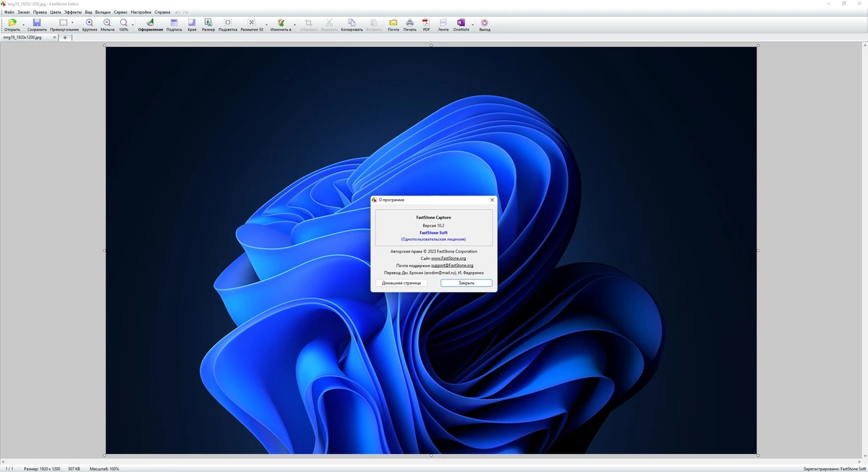The height and width of the screenshot is (472, 868).
Task: Open the www.FastStone.org link
Action: [x=448, y=258]
